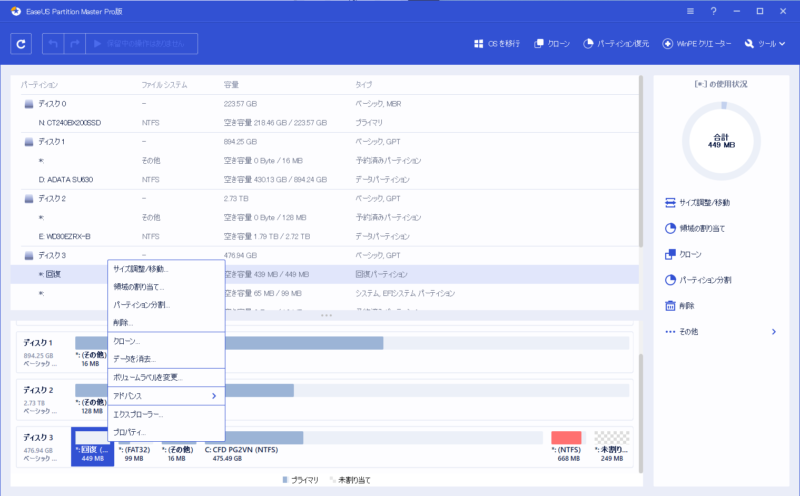Select エクスプローラー... in context menu

166,414
